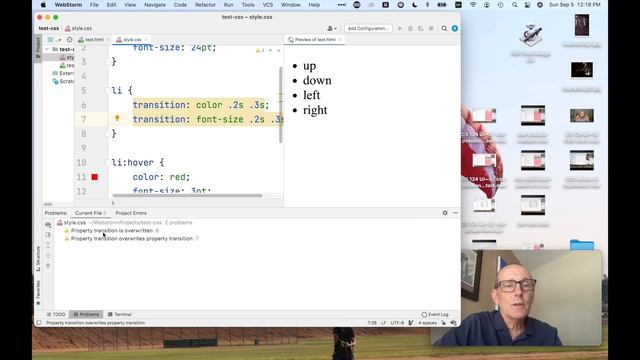This screenshot has height=360, width=640.
Task: Click the Run triangle button in the toolbar
Action: 400,28
